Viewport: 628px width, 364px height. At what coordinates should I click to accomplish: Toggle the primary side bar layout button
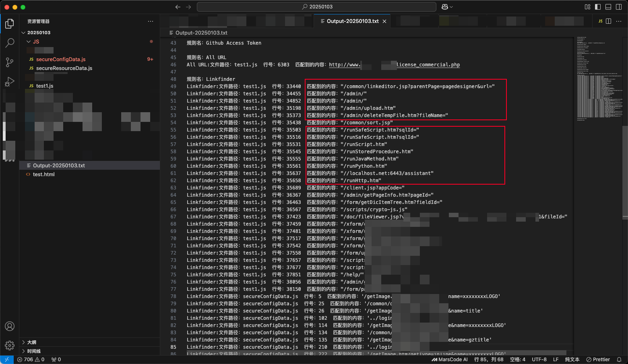(598, 7)
